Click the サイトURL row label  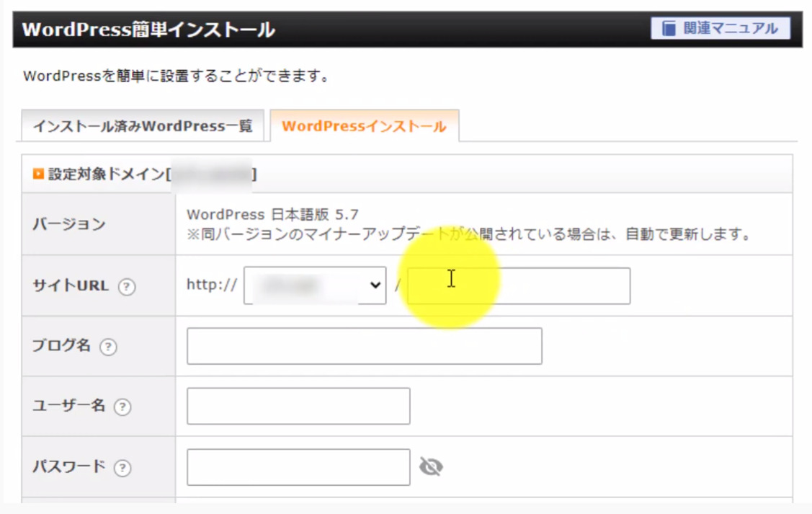point(71,285)
